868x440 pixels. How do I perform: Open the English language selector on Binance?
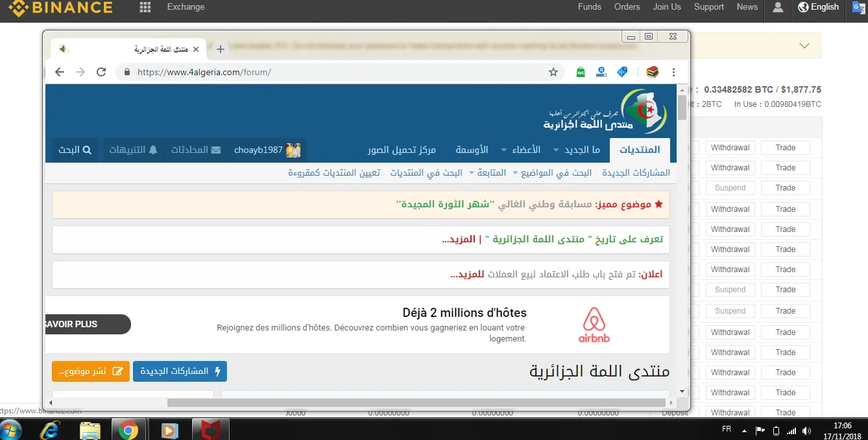click(x=819, y=7)
